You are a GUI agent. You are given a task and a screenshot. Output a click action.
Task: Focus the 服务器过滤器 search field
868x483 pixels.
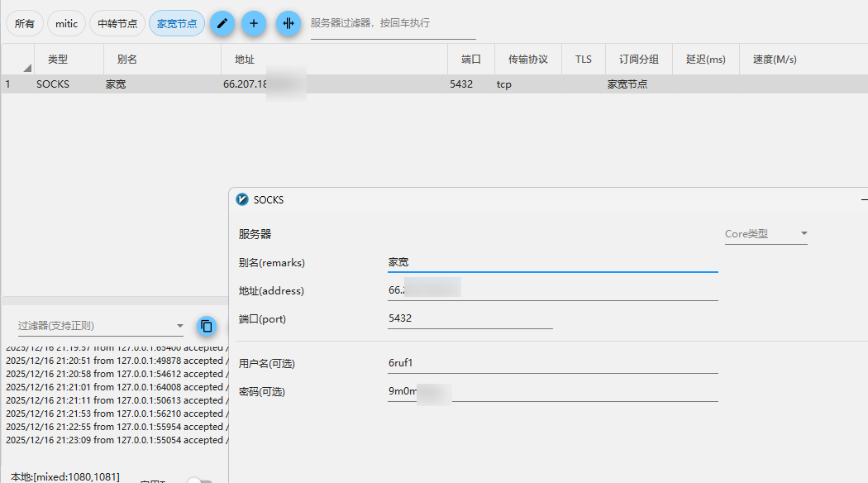[x=393, y=24]
